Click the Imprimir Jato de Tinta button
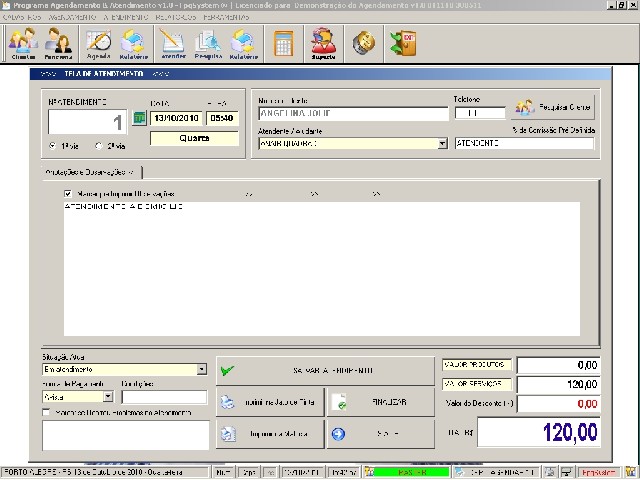 tap(270, 402)
